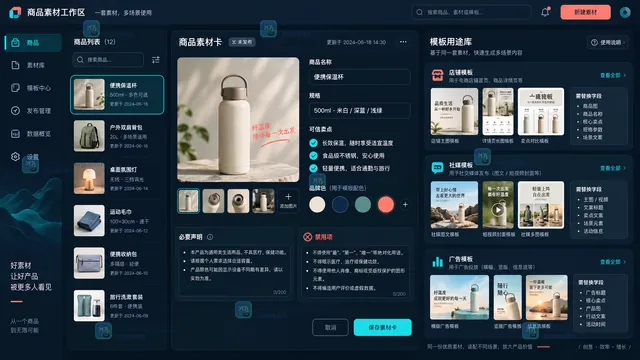The image size is (640, 360).
Task: Focus the 搜索商品 search box
Action: (x=108, y=60)
